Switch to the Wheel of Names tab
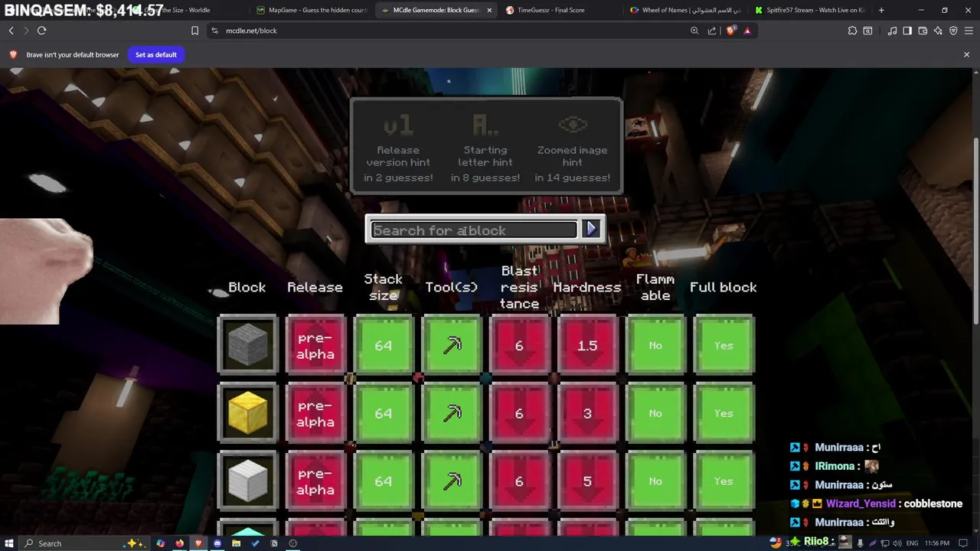 pyautogui.click(x=684, y=10)
